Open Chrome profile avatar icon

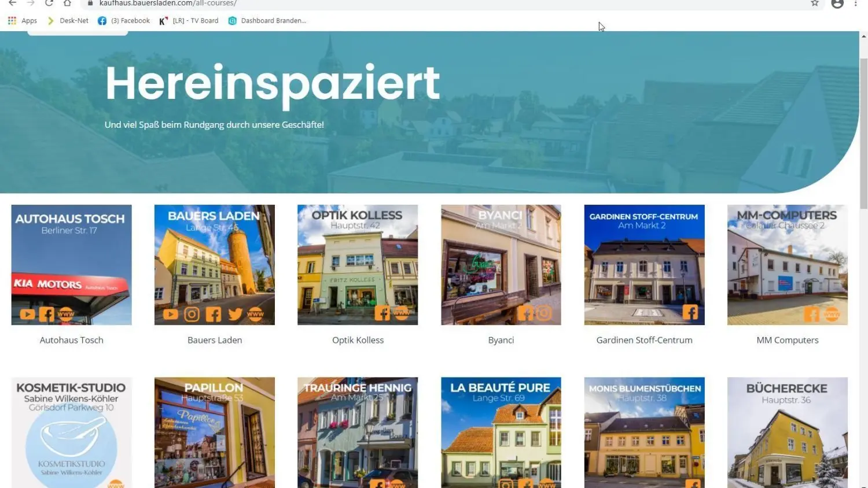(x=837, y=3)
